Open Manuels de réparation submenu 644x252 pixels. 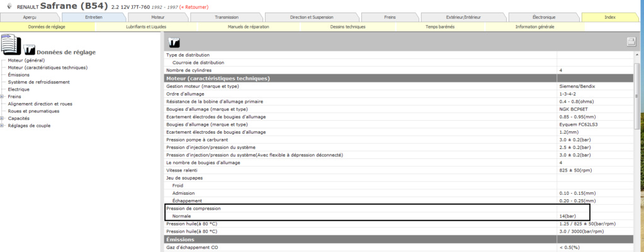tap(248, 26)
